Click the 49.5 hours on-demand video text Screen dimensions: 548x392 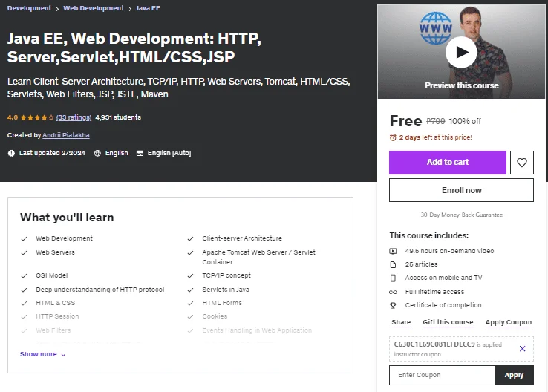point(449,251)
